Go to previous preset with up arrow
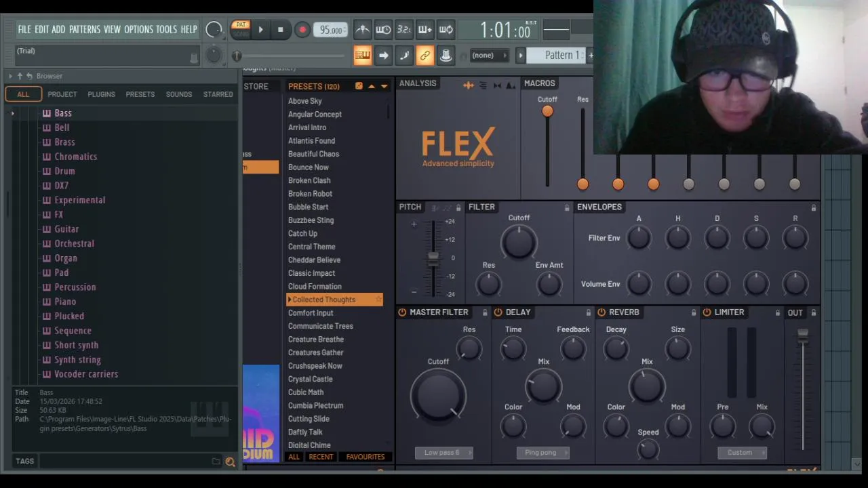This screenshot has height=488, width=868. pos(371,86)
